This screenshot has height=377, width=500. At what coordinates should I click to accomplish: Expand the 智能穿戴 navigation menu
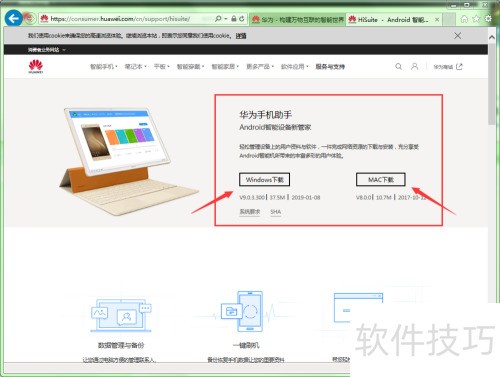[x=190, y=67]
